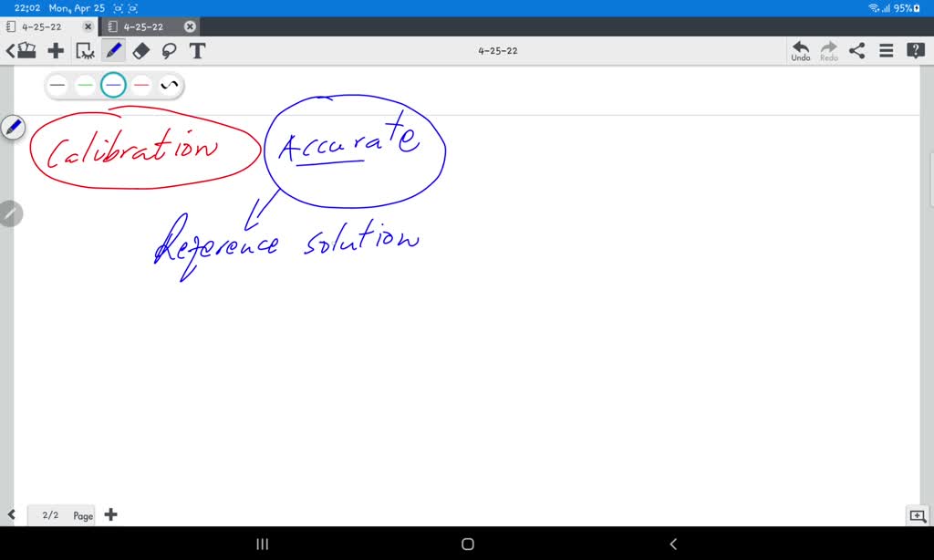This screenshot has width=934, height=560.
Task: Toggle the hide-toolbar eye icon
Action: (84, 50)
